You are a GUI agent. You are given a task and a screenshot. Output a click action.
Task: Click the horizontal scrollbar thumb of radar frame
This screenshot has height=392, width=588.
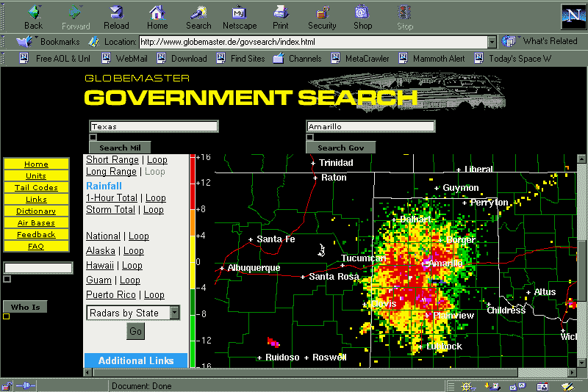pyautogui.click(x=305, y=372)
